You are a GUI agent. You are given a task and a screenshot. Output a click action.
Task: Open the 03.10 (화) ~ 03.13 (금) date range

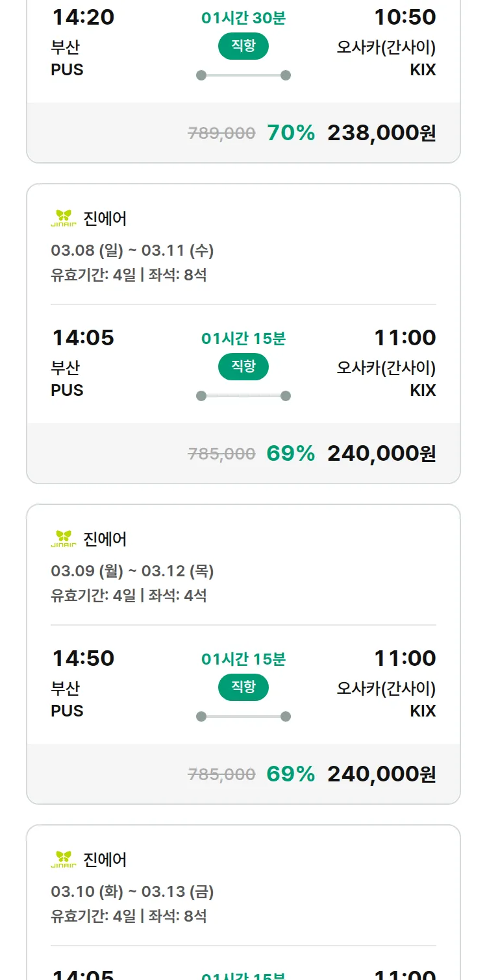[132, 892]
